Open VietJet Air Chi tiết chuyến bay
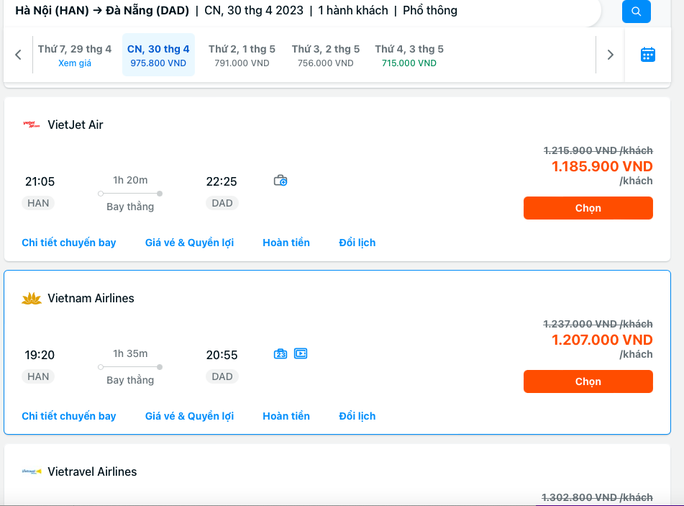Image resolution: width=684 pixels, height=506 pixels. [x=69, y=243]
